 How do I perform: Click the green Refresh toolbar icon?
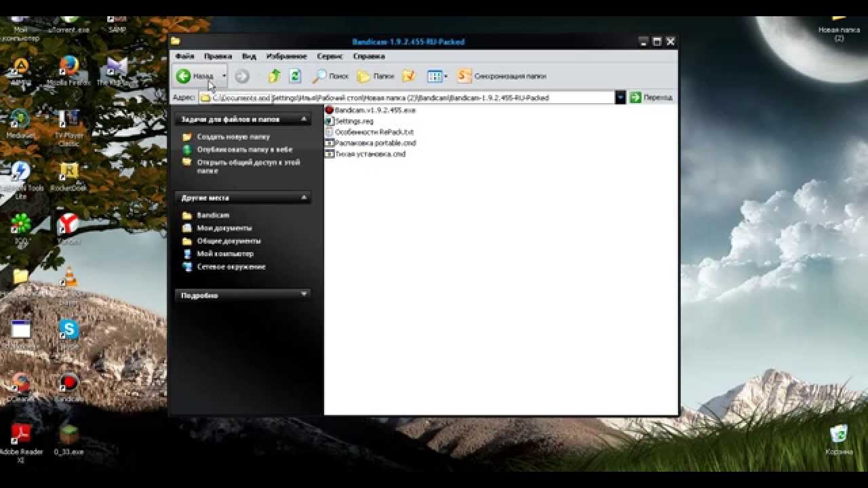click(295, 76)
